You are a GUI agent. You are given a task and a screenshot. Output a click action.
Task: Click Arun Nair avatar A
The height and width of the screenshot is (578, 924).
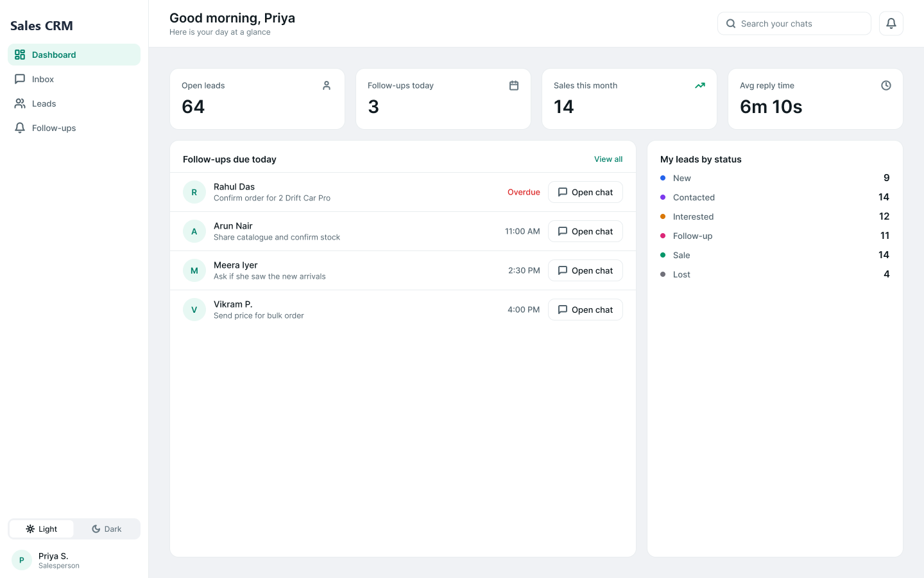pos(194,231)
